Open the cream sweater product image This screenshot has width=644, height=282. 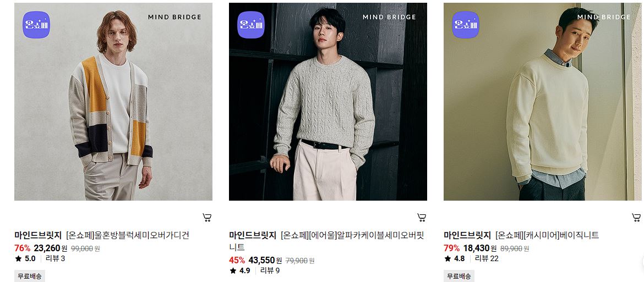(543, 102)
